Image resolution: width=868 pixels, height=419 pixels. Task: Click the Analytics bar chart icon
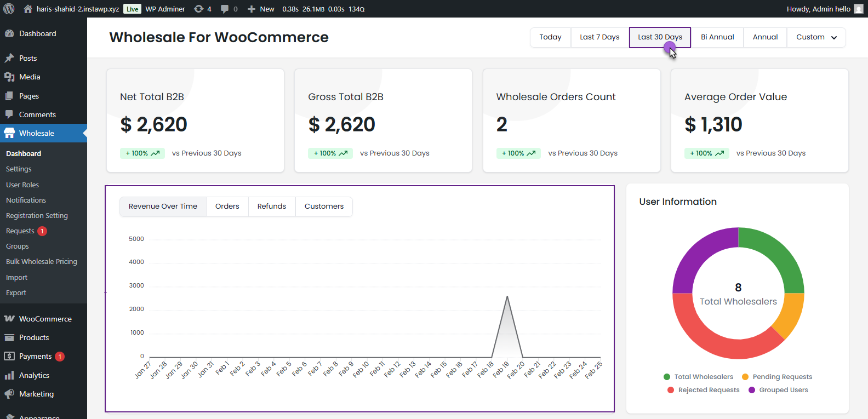pyautogui.click(x=9, y=375)
